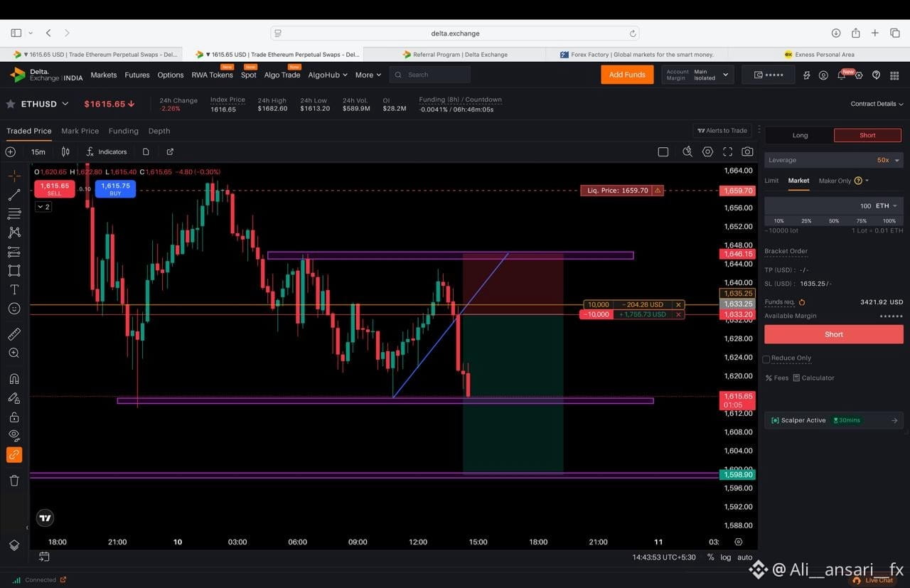Open the notifications bell

click(x=841, y=75)
